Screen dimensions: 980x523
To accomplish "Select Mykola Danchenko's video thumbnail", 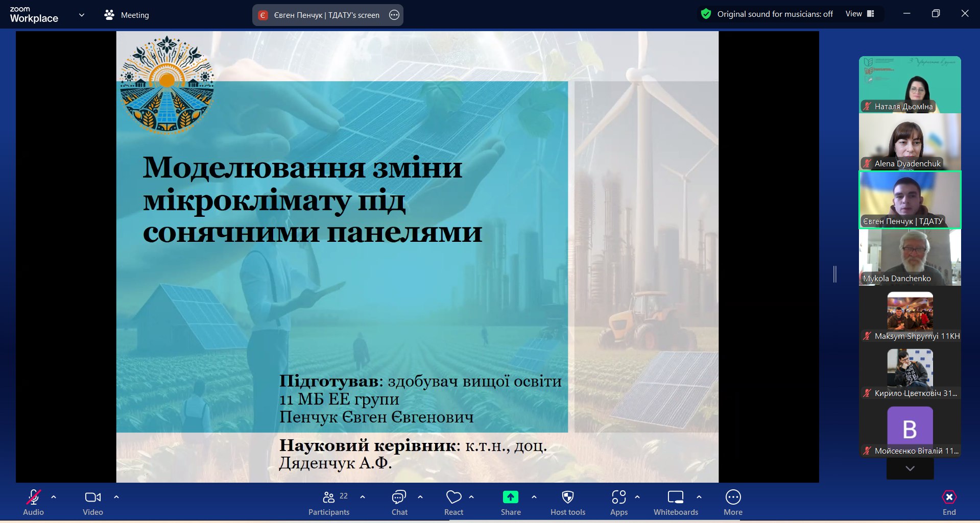I will [x=910, y=257].
